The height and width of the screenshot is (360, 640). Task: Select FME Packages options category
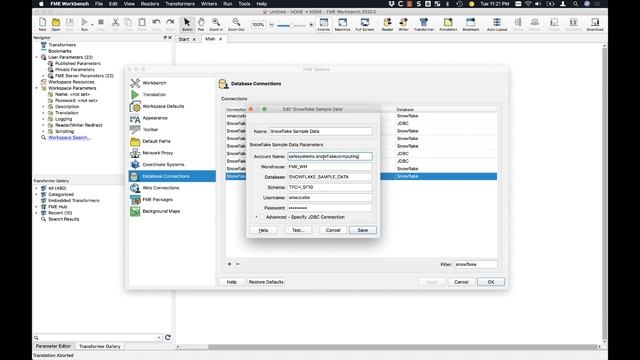pyautogui.click(x=172, y=200)
